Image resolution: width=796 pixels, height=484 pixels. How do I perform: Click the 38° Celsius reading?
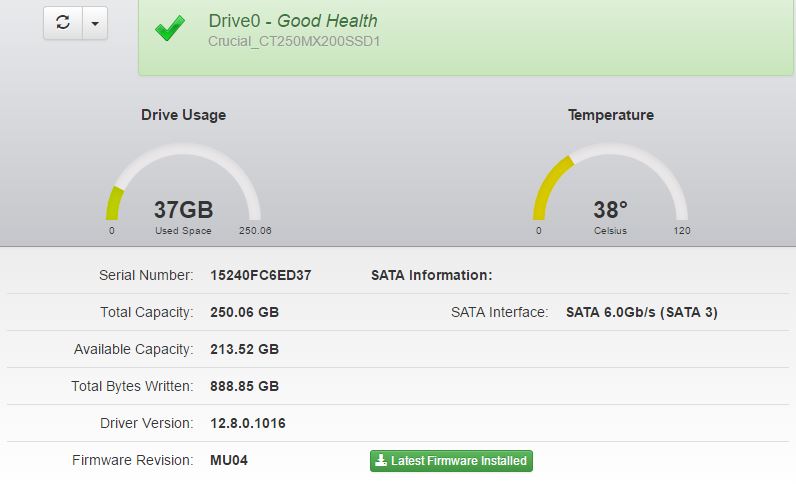(x=610, y=210)
